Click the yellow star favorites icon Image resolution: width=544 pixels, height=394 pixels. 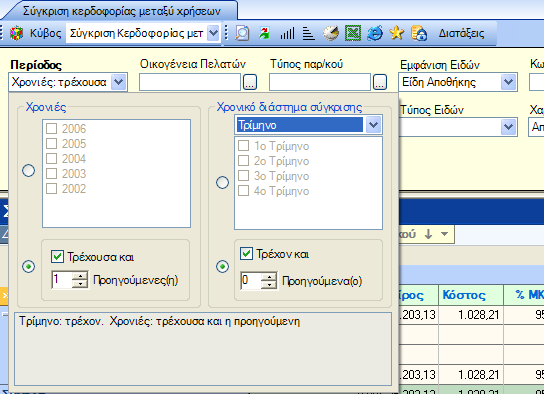tap(397, 33)
